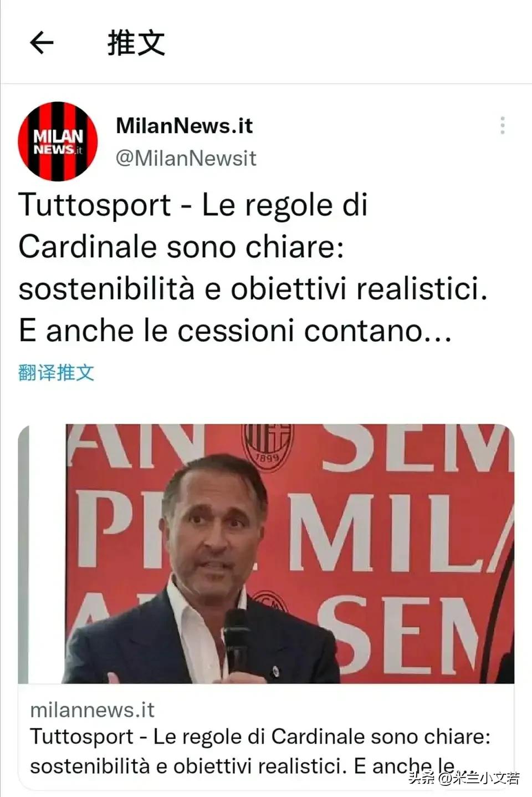Viewport: 532px width, 797px height.
Task: Tap the @MilanNewsit handle
Action: tap(186, 159)
